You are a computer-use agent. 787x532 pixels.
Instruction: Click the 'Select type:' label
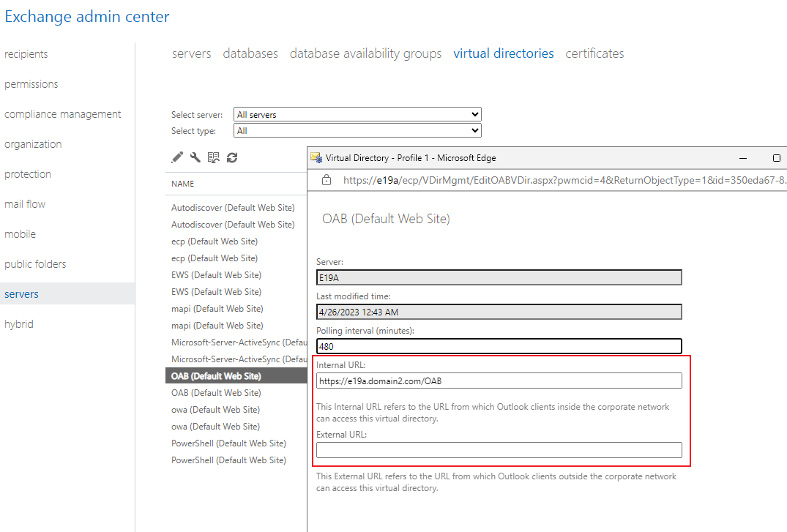tap(193, 130)
